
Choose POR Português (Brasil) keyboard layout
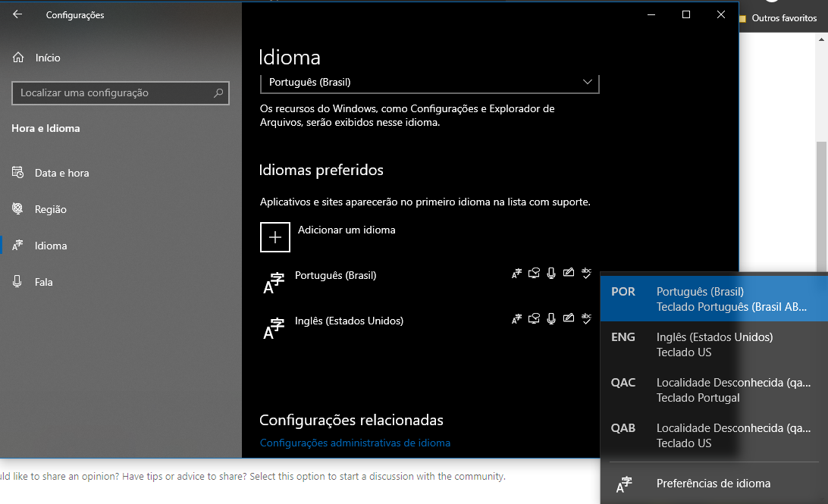[714, 299]
